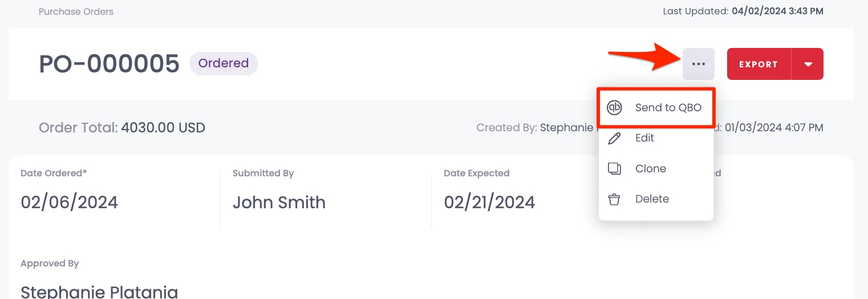Click the PO-000005 order title
Image resolution: width=868 pixels, height=299 pixels.
[109, 64]
